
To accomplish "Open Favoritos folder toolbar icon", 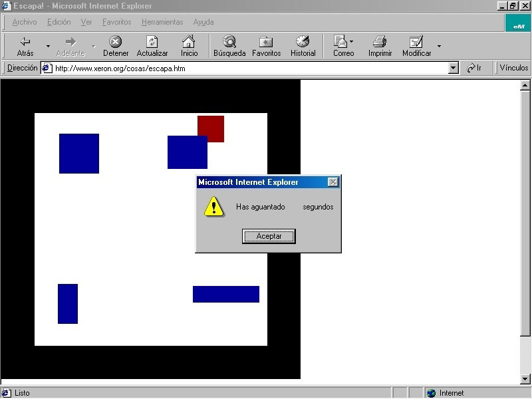I will [266, 41].
